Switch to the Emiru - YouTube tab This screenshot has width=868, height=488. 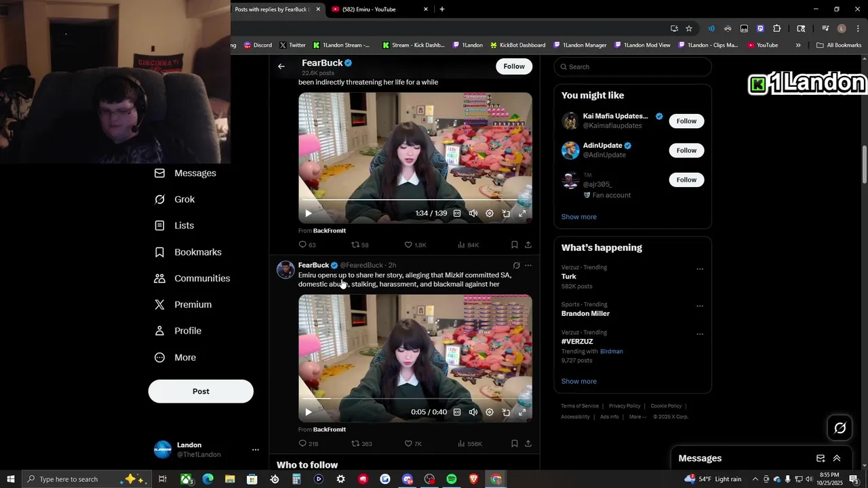[378, 9]
